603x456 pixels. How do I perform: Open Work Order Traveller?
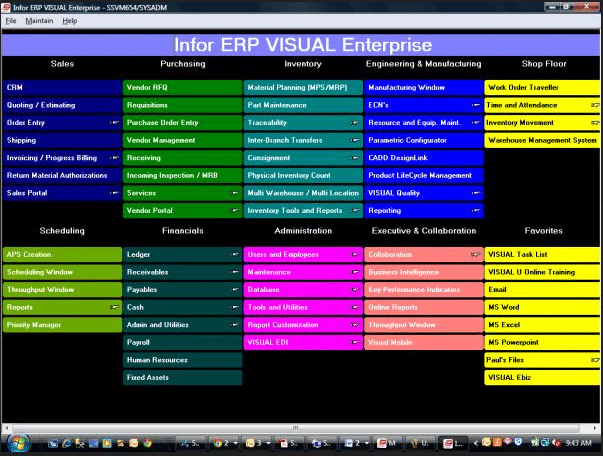tap(542, 88)
